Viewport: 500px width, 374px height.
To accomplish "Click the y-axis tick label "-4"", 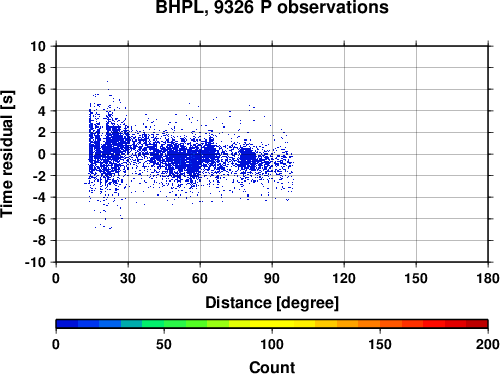I will pos(39,197).
